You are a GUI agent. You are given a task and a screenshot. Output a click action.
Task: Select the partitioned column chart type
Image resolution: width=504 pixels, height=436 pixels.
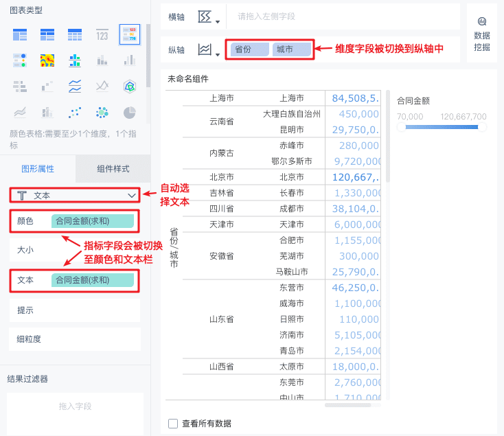point(75,60)
